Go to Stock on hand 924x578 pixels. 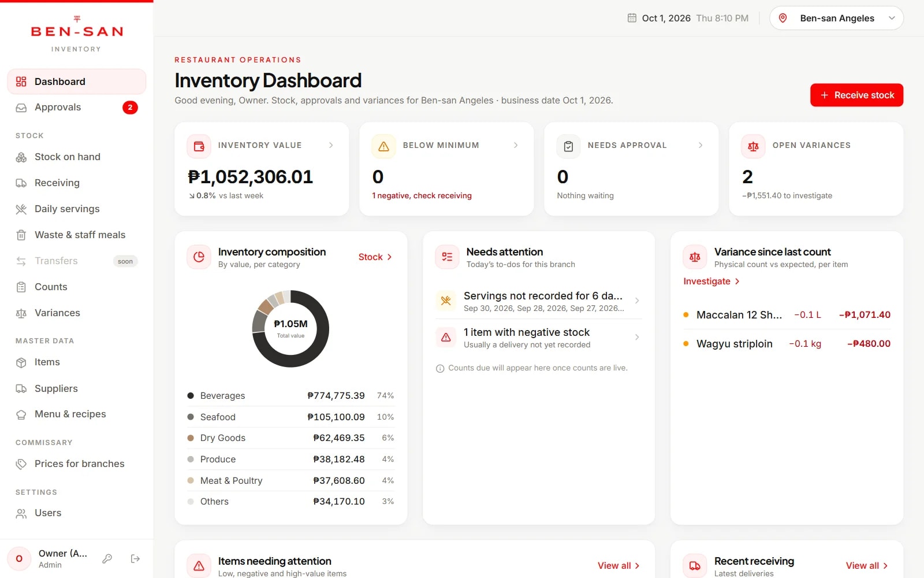[x=76, y=157]
